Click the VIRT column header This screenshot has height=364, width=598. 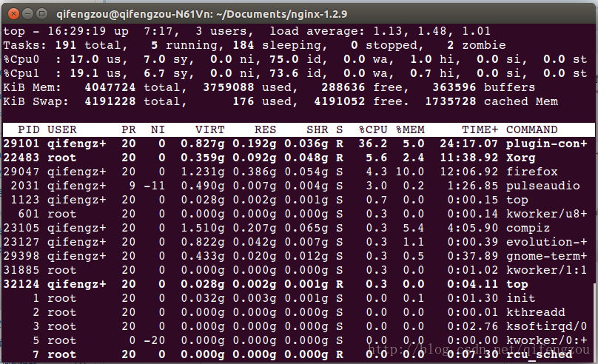pyautogui.click(x=209, y=130)
